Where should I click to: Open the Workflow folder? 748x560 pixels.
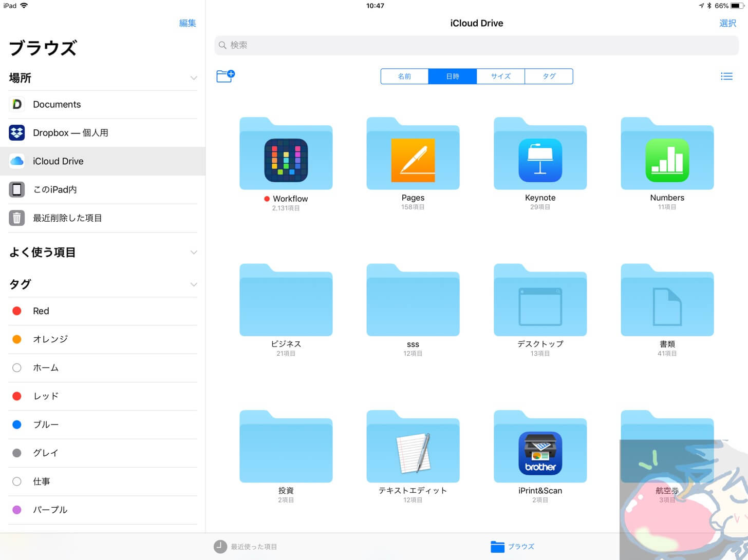coord(286,154)
